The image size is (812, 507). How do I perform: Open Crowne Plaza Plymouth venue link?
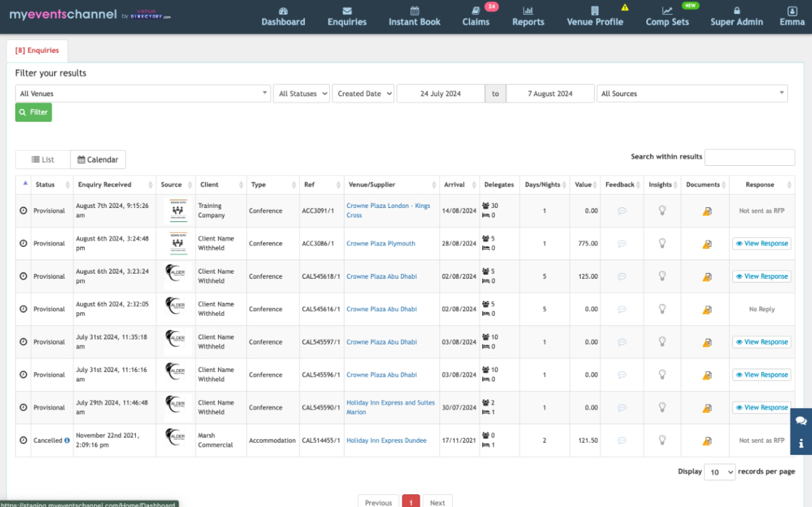pos(381,243)
